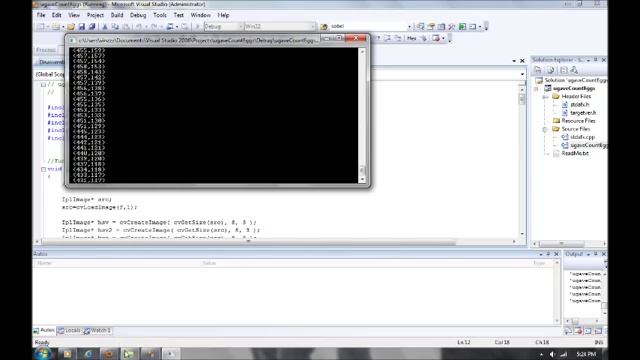Image resolution: width=640 pixels, height=360 pixels.
Task: Click the Find in Files icon beside the sobel box
Action: coord(324,27)
